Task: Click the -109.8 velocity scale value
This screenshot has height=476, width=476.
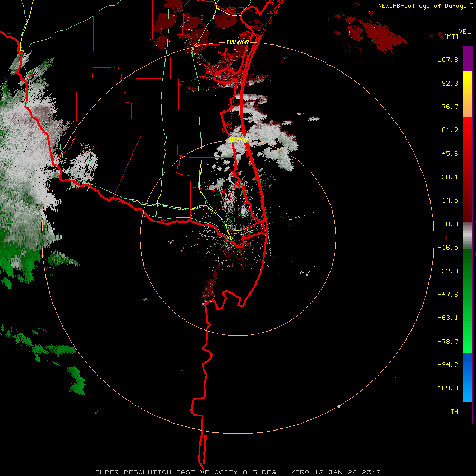Action: [446, 388]
